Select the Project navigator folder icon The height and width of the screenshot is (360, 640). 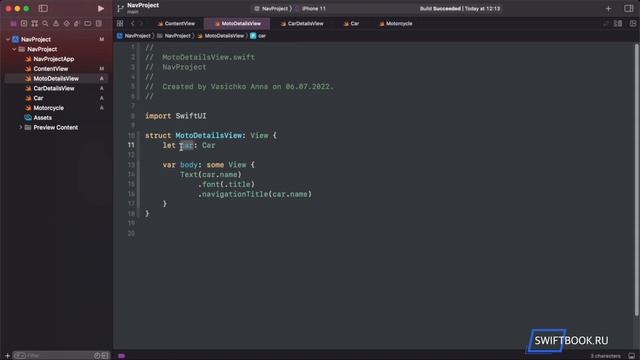tap(13, 24)
